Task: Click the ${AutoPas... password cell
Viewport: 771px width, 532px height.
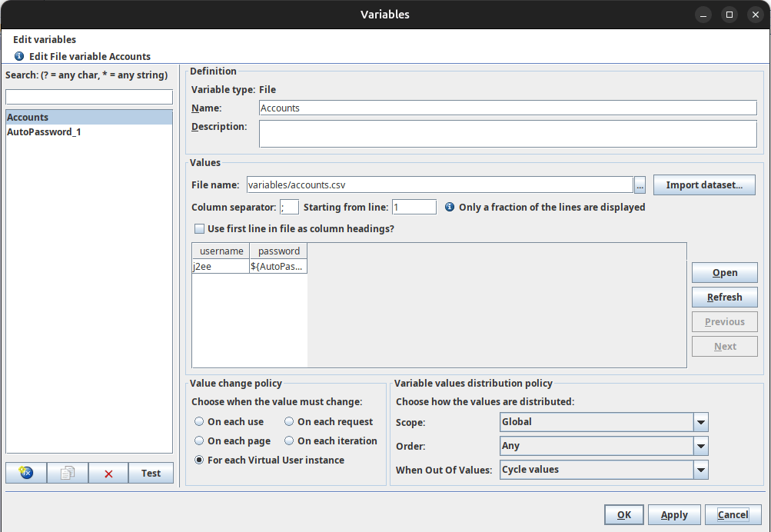Action: click(278, 267)
